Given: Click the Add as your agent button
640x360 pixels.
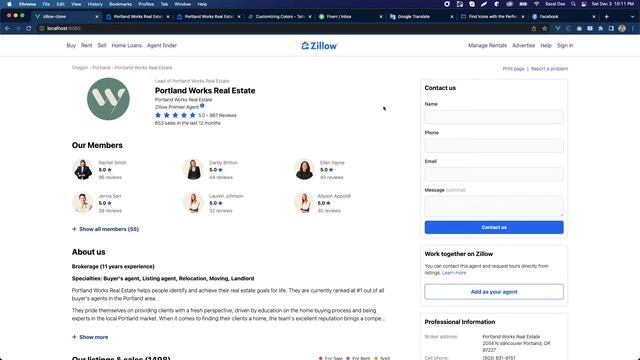Looking at the screenshot, I should [494, 292].
